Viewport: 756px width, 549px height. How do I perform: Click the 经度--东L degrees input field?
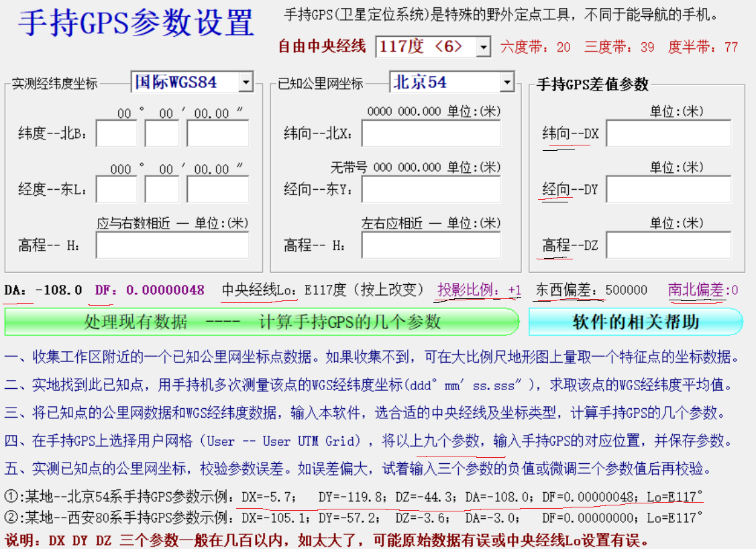(117, 190)
